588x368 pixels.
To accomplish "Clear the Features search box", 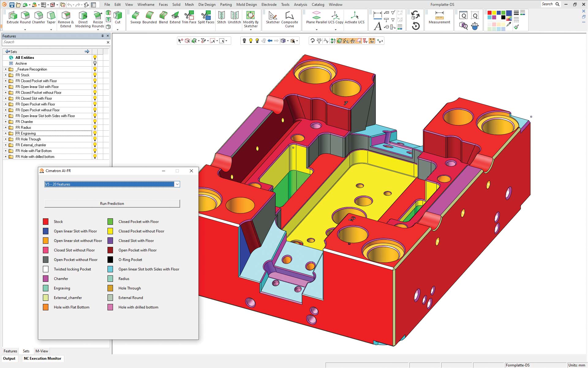I will coord(108,42).
